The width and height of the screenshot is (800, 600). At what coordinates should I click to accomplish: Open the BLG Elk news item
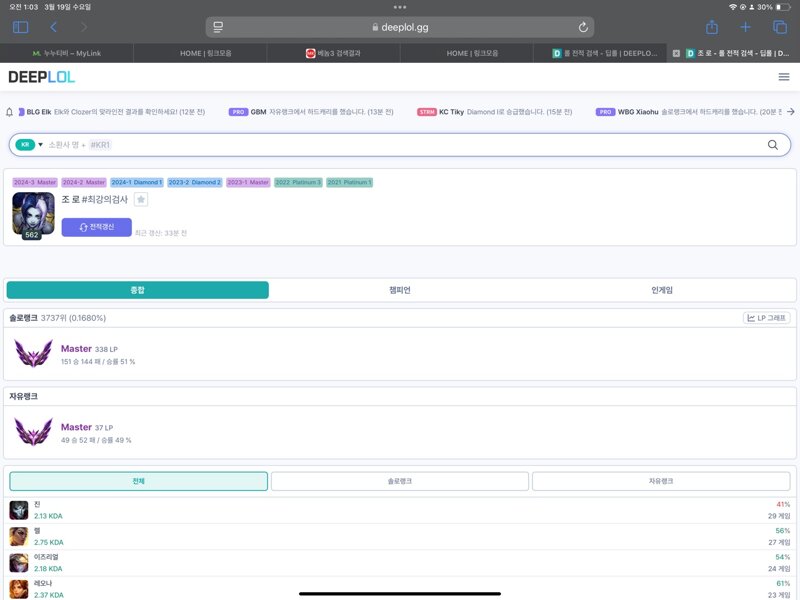pos(112,112)
